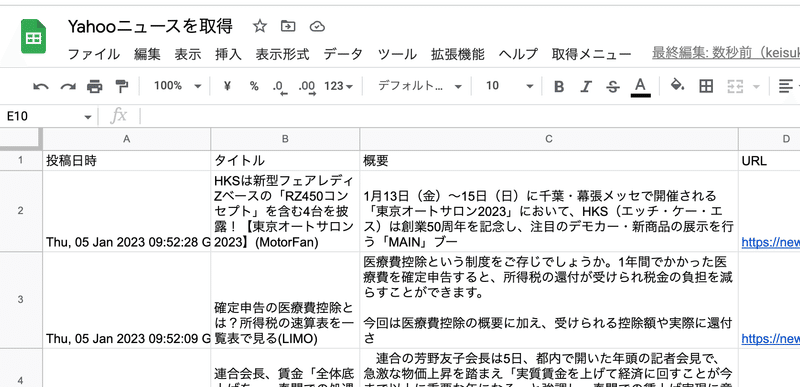This screenshot has width=800, height=387.
Task: Toggle strikethrough formatting
Action: point(613,87)
